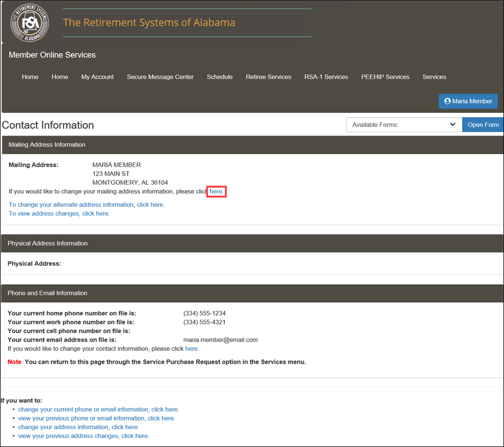Click change your address information bullet link
The image size is (504, 447).
pos(78,427)
